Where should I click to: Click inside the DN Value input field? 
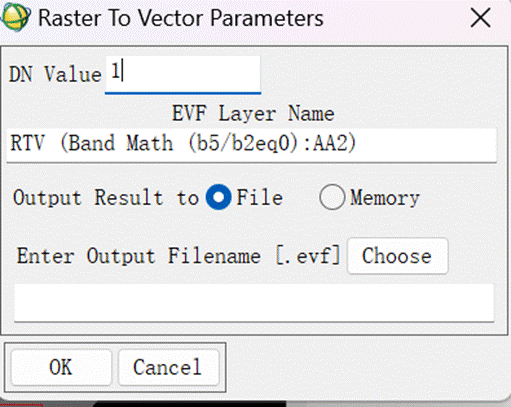coord(183,74)
